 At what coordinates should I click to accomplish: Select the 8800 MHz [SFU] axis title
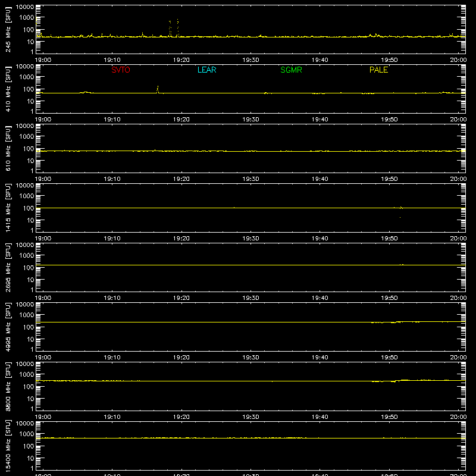point(8,386)
